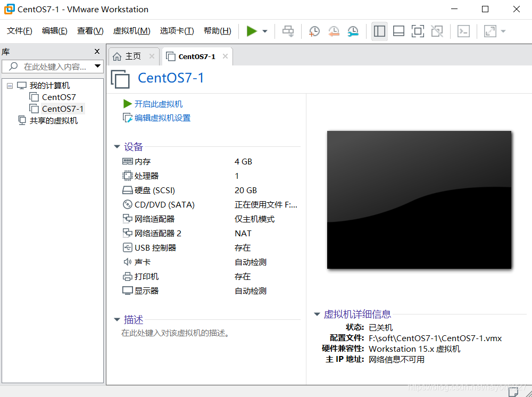Click the 仅主机模式 network value
532x397 pixels.
pyautogui.click(x=254, y=219)
